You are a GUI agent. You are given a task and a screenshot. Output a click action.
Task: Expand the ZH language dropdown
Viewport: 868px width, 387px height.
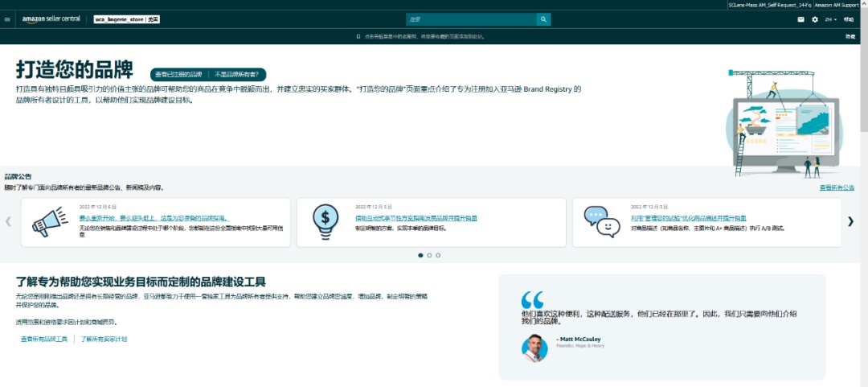830,19
